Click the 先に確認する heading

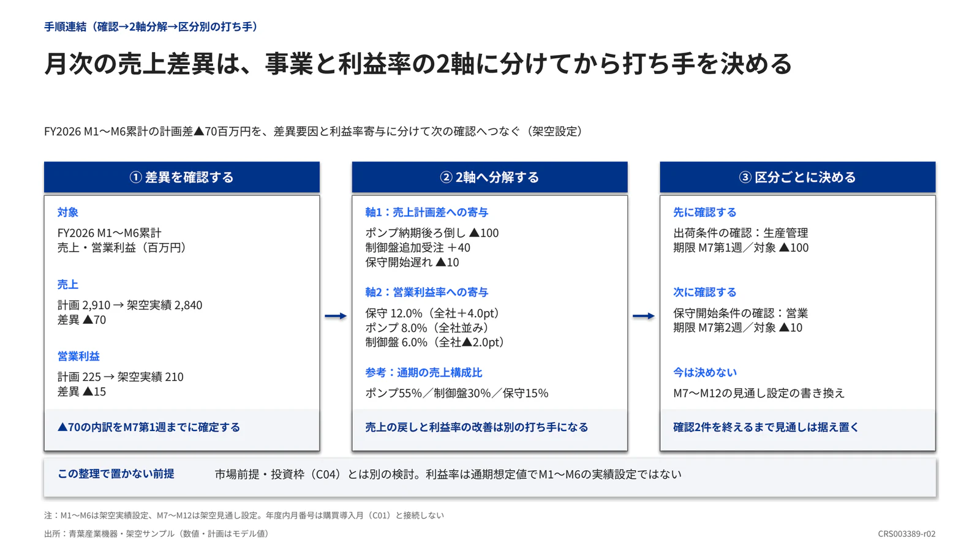[x=705, y=212]
